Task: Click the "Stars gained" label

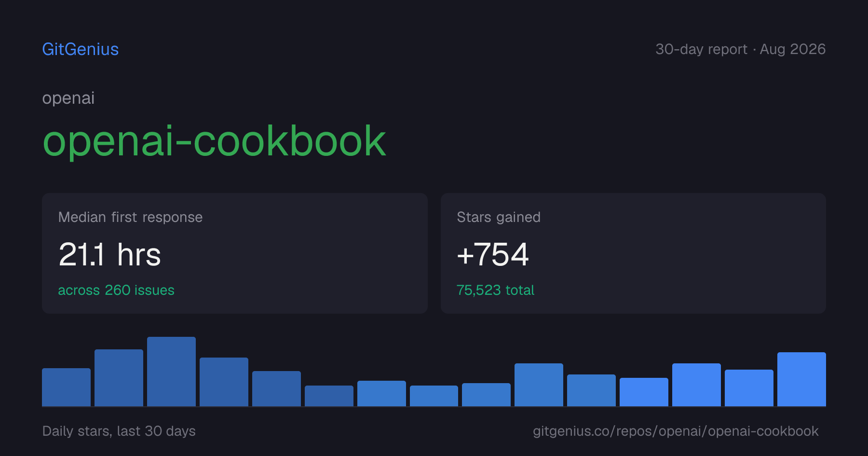Action: tap(499, 217)
